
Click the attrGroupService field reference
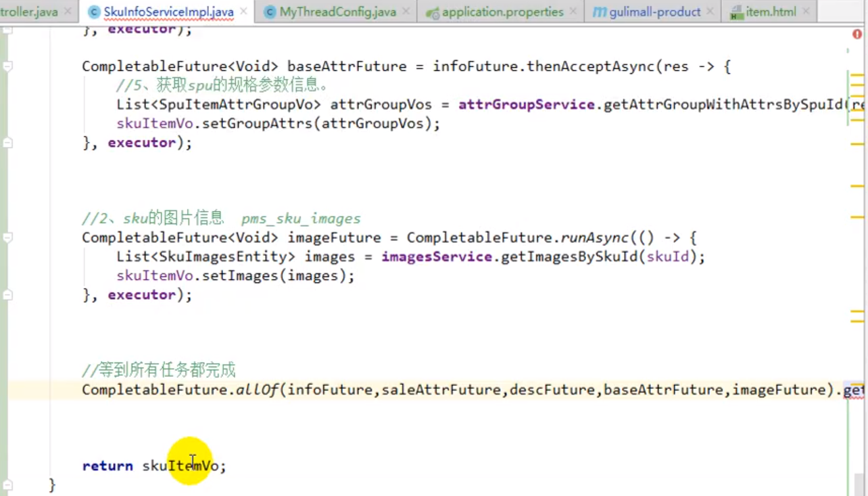(x=527, y=105)
